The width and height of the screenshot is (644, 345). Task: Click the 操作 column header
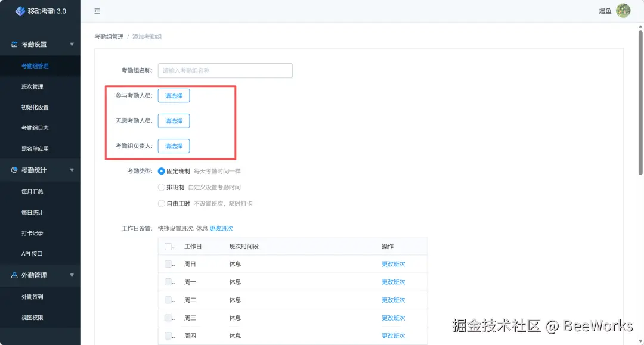point(388,247)
